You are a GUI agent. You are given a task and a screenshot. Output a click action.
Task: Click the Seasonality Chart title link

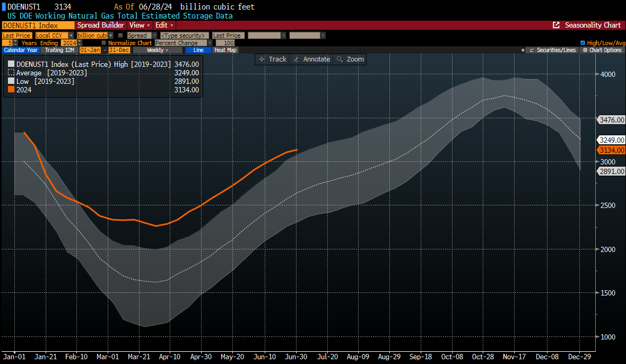click(593, 25)
